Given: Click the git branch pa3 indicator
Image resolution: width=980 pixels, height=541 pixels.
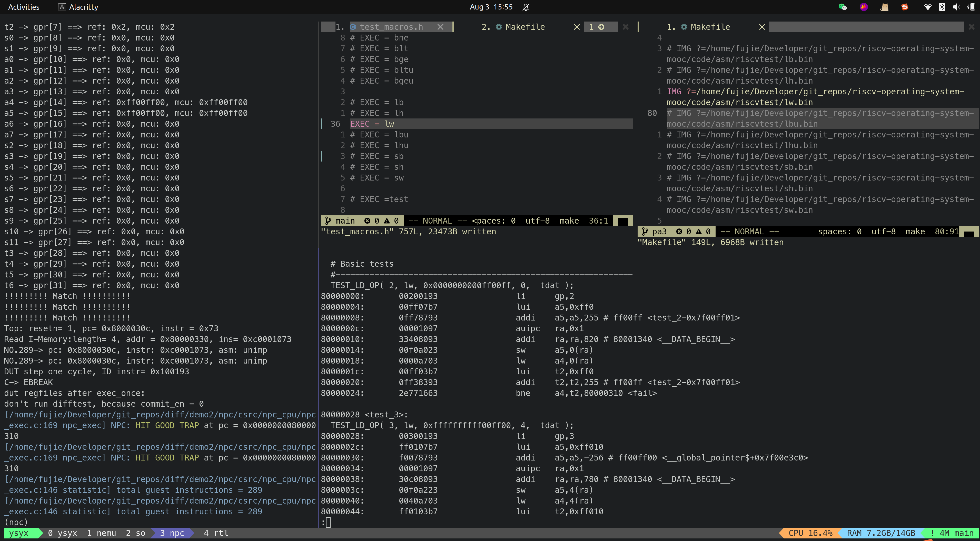Looking at the screenshot, I should click(654, 231).
